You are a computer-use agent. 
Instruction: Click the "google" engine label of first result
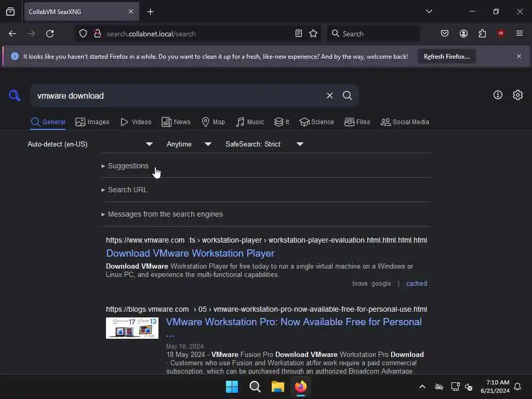click(x=381, y=284)
